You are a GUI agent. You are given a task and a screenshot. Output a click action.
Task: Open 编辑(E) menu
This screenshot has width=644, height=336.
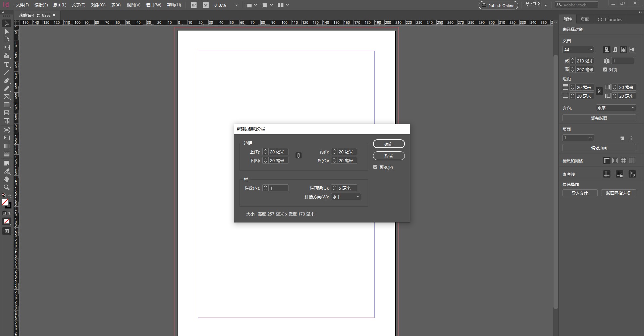(41, 5)
